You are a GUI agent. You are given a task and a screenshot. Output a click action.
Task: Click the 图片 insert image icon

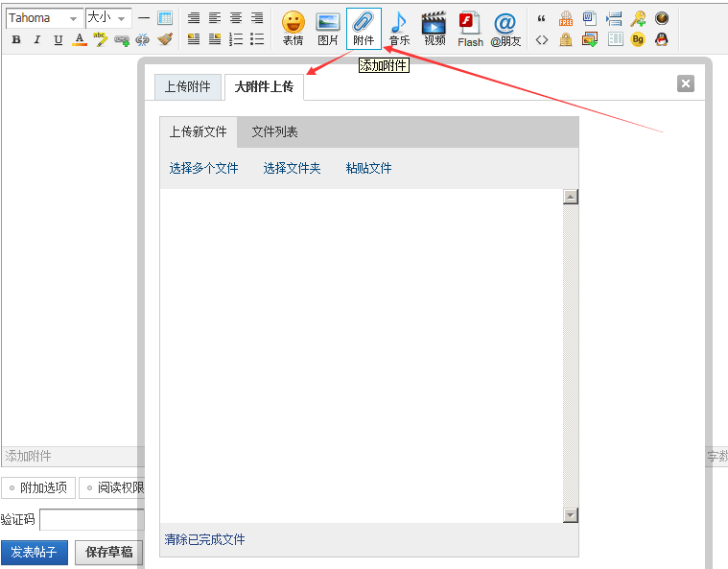pos(328,29)
